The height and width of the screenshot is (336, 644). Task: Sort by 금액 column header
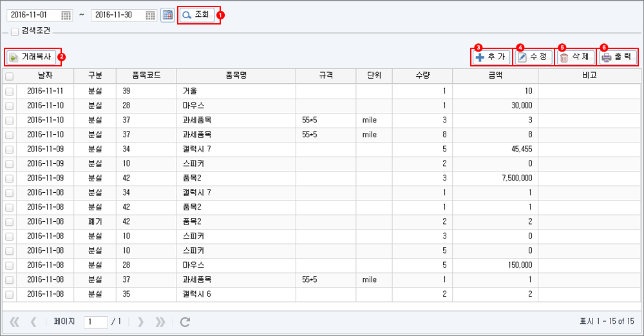(495, 75)
